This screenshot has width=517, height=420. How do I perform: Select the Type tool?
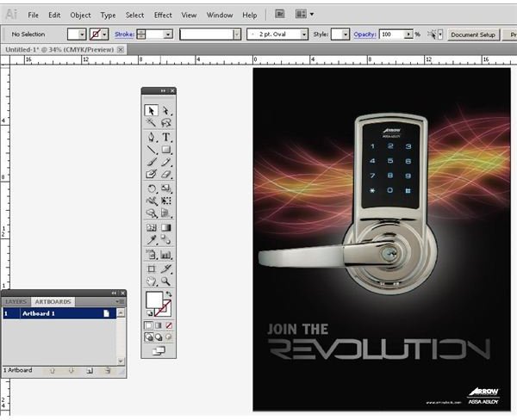click(165, 137)
